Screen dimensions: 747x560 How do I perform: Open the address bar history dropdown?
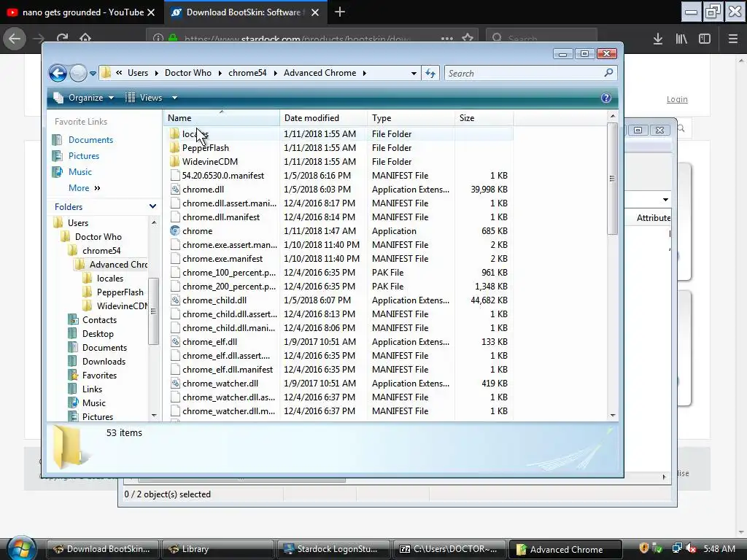tap(414, 74)
